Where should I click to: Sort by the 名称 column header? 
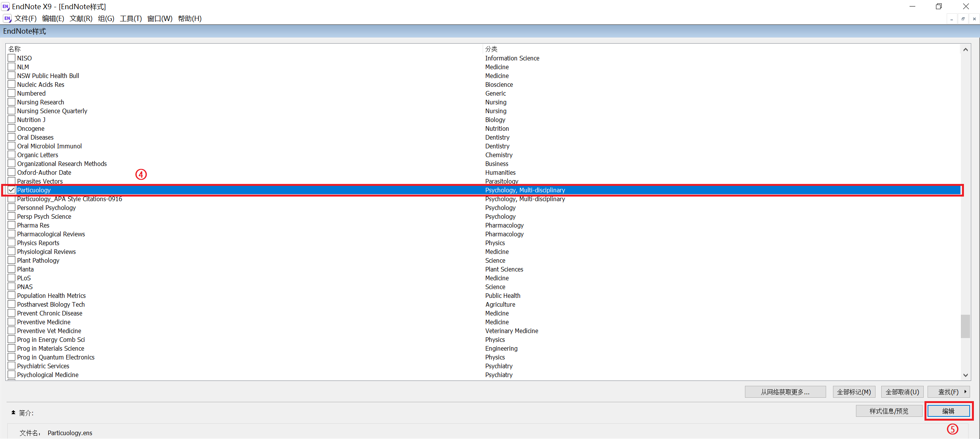click(15, 49)
